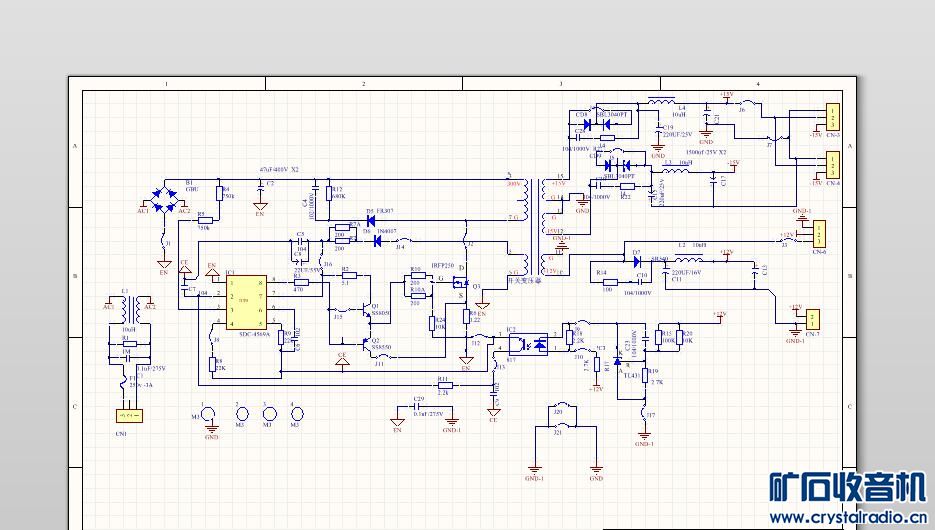Select diode D7 SB540
The width and height of the screenshot is (935, 530).
click(637, 262)
